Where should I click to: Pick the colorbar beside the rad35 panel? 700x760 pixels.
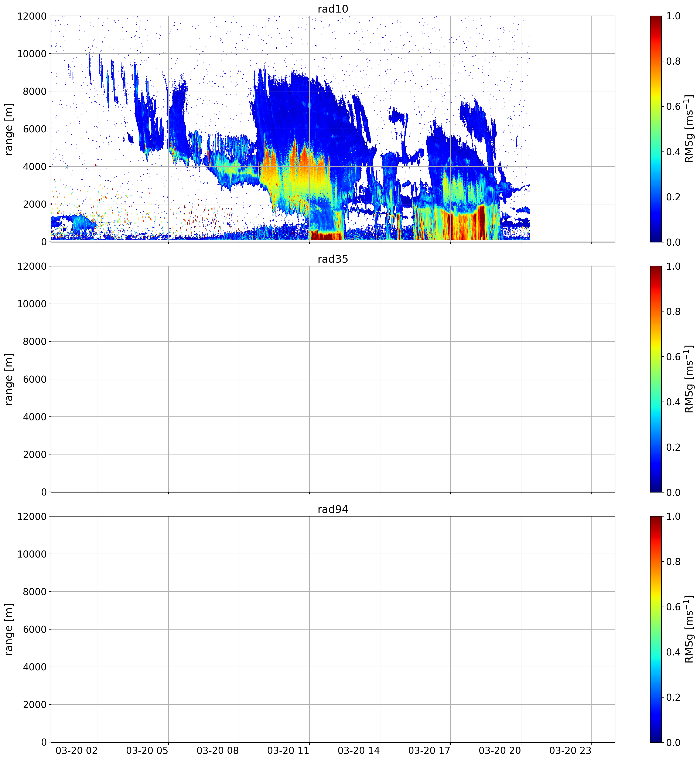click(x=656, y=379)
